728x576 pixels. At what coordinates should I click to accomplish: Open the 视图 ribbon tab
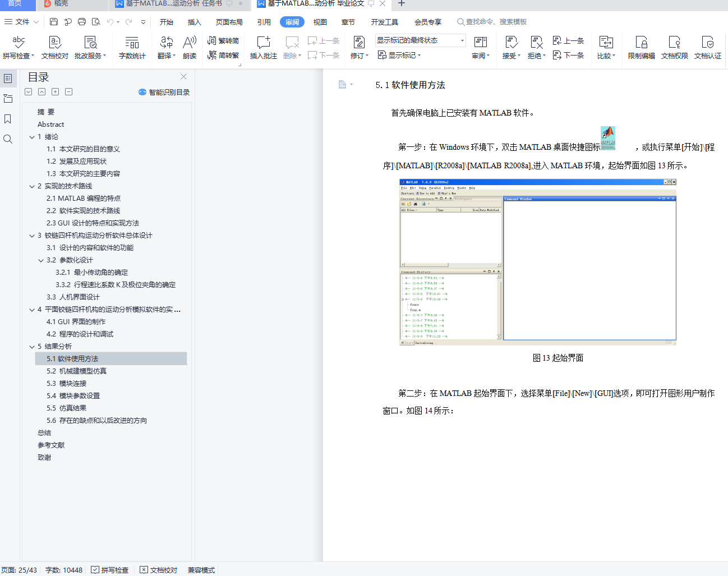(320, 22)
